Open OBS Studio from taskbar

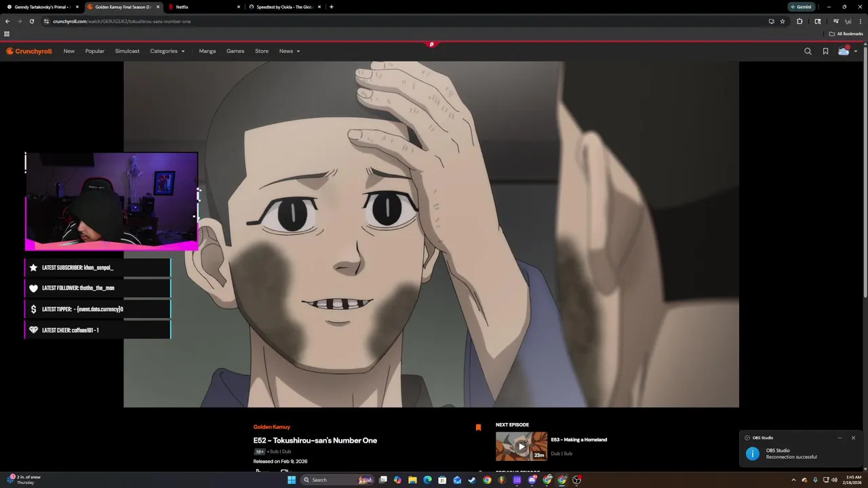(x=576, y=480)
